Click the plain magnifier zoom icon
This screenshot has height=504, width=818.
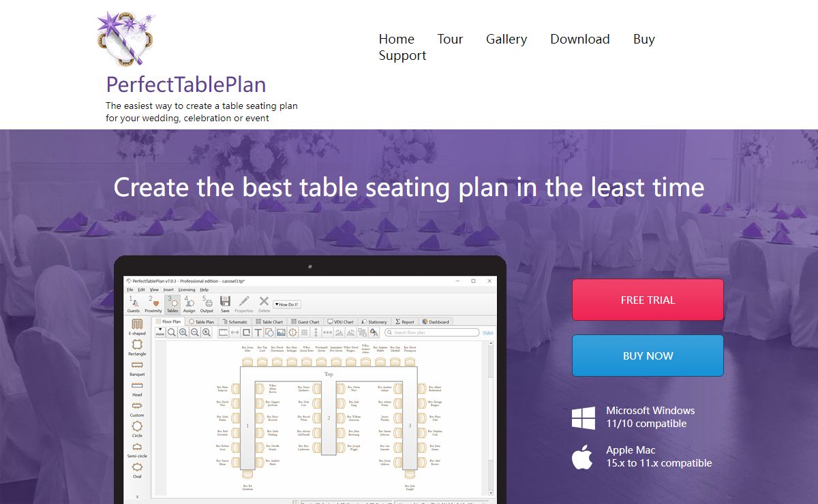click(171, 332)
